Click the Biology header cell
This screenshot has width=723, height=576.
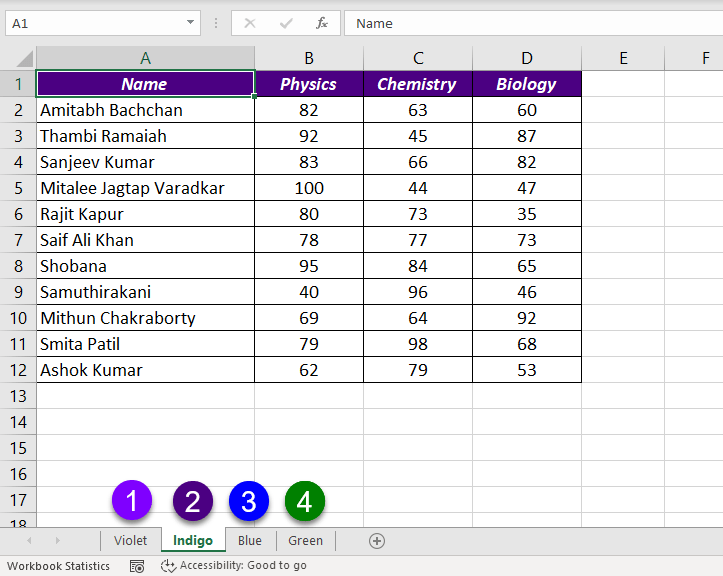pos(527,84)
